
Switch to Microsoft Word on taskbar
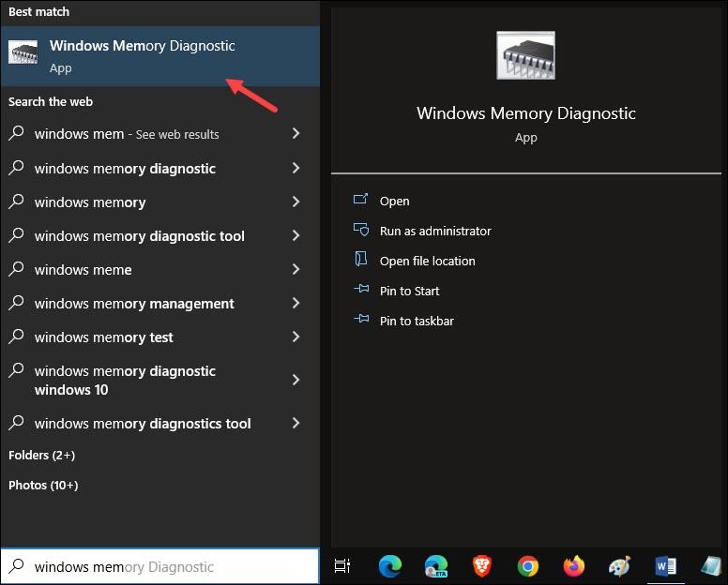pos(665,566)
